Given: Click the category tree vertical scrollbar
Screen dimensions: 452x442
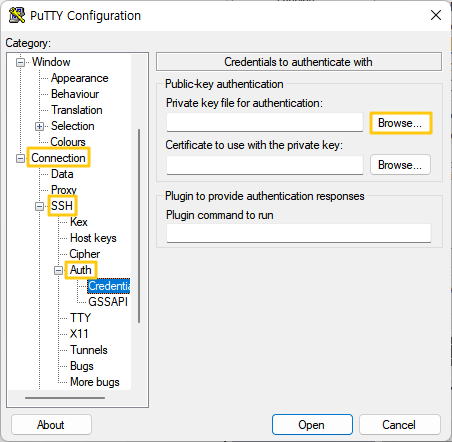Looking at the screenshot, I should (139, 226).
